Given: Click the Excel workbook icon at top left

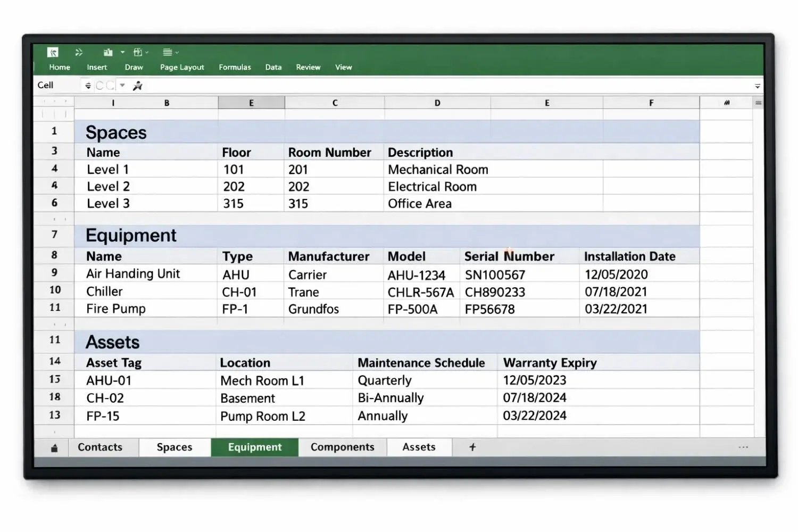Looking at the screenshot, I should click(x=53, y=52).
